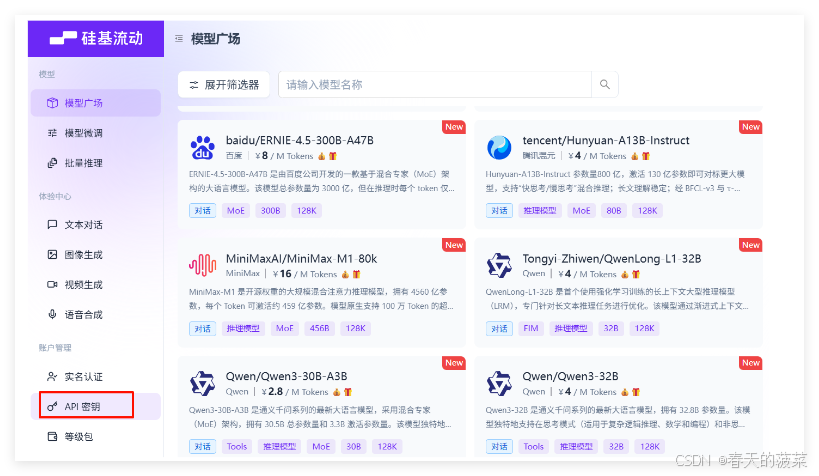This screenshot has width=819, height=476.
Task: Click the Qwen logo on Qwen3-32B card
Action: point(499,384)
